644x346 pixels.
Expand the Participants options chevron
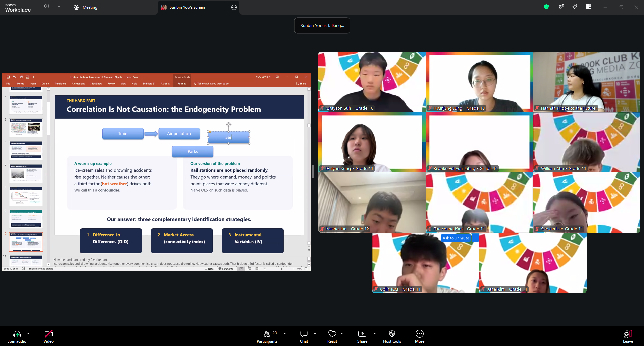pyautogui.click(x=285, y=334)
